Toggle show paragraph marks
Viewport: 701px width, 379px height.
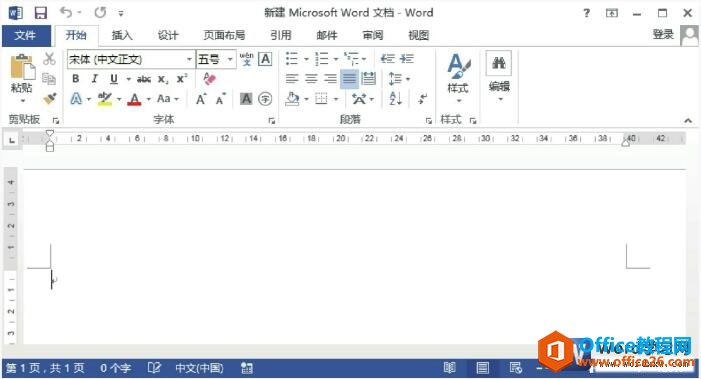coord(422,99)
